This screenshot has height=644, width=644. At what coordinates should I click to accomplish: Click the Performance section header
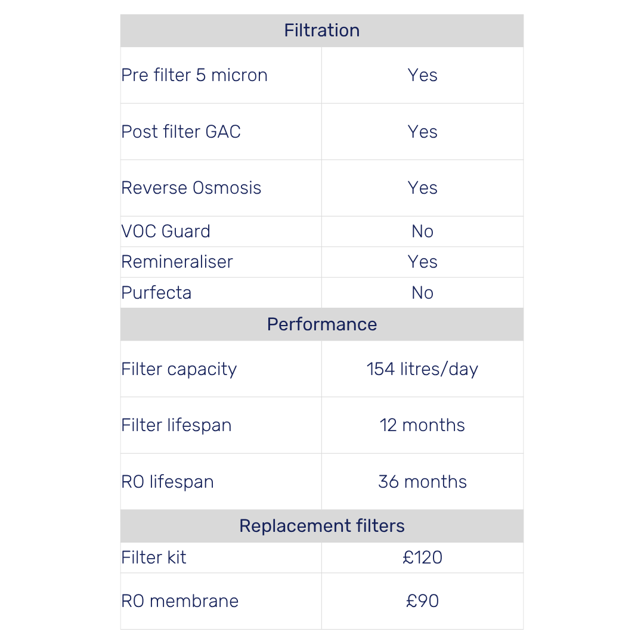point(321,324)
